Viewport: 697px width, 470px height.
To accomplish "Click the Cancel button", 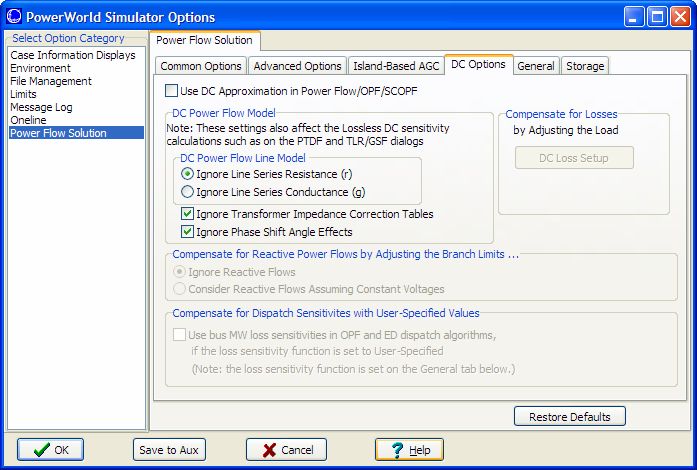I will 286,450.
